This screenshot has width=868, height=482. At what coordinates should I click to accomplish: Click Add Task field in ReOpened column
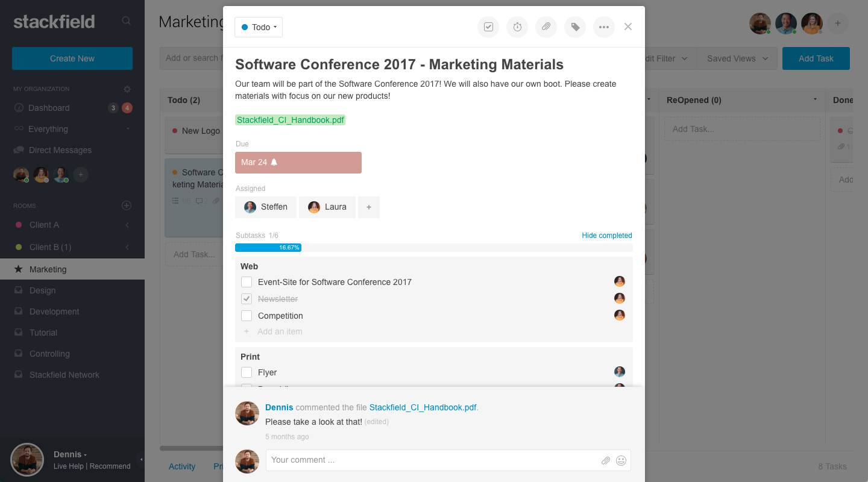click(742, 129)
